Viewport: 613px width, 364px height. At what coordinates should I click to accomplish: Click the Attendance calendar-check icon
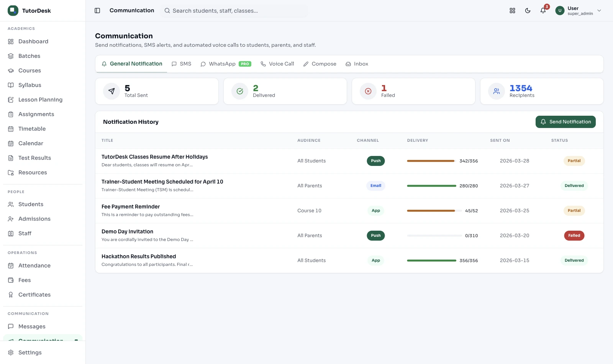[x=11, y=266]
